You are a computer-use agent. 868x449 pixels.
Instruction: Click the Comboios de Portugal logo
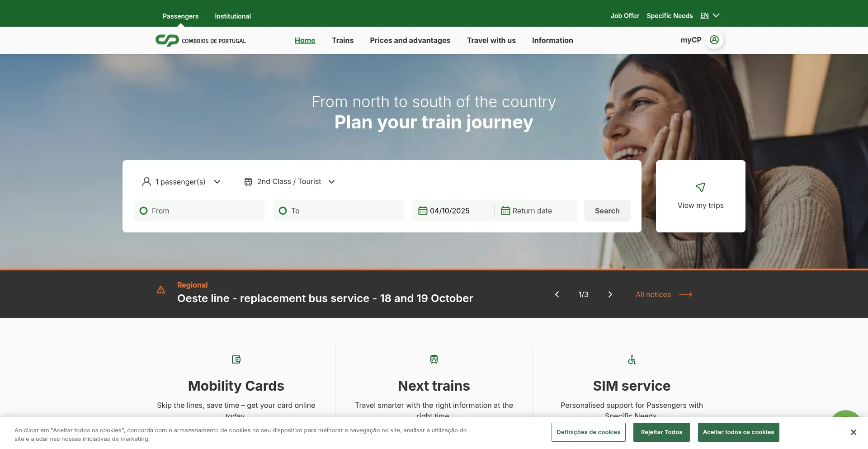coord(200,41)
